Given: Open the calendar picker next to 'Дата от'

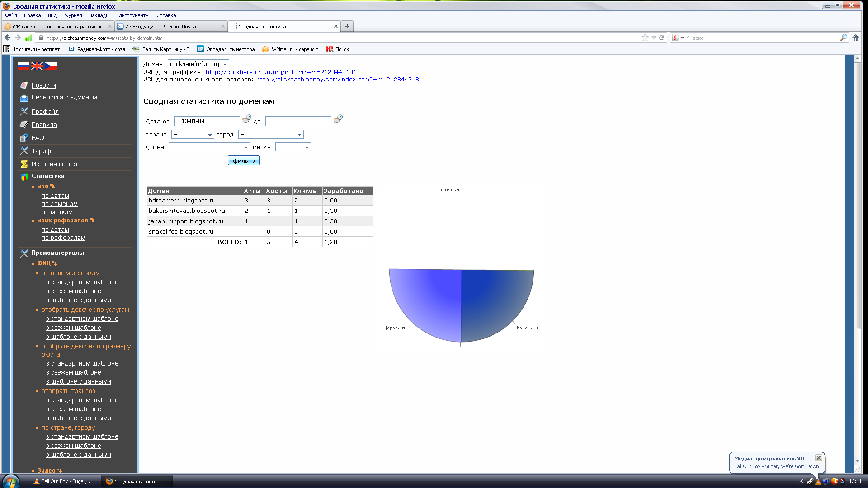Looking at the screenshot, I should tap(246, 119).
